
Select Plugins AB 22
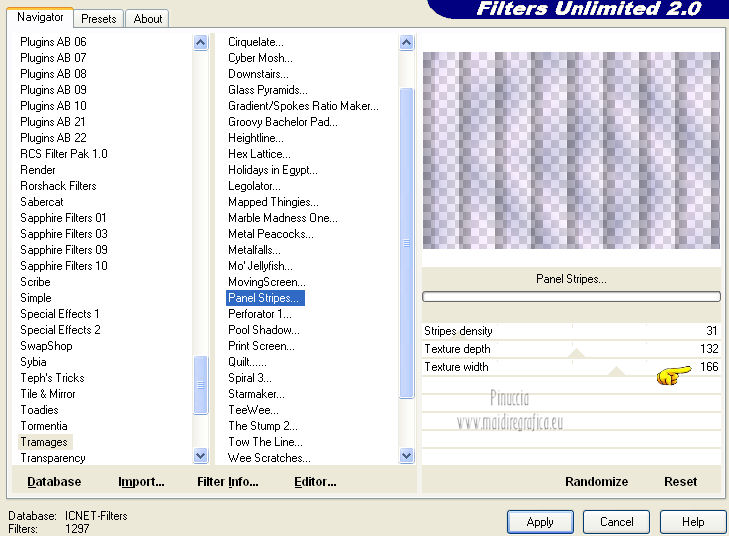[53, 138]
